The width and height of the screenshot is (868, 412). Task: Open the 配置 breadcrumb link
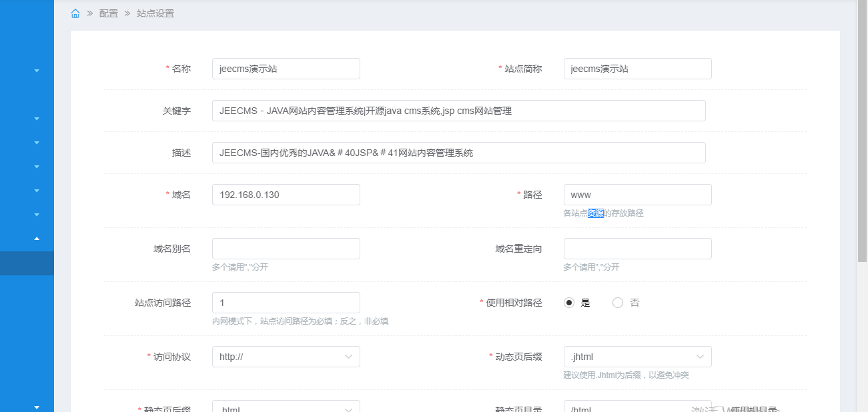click(109, 13)
